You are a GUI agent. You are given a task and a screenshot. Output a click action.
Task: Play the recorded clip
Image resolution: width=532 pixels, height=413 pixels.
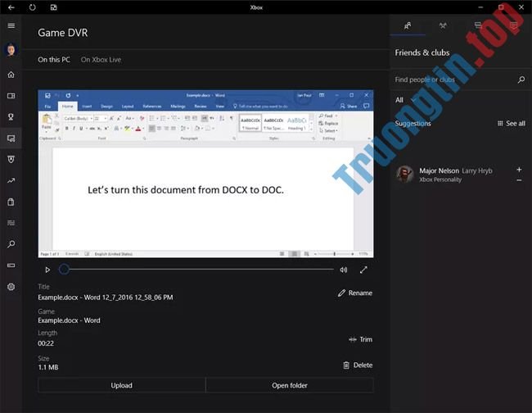[47, 270]
